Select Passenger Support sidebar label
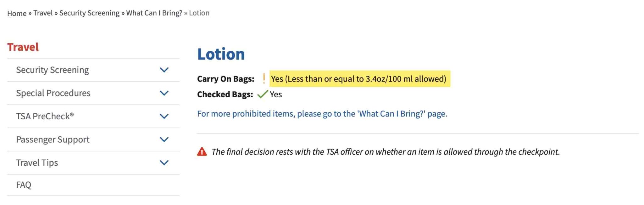 pos(53,140)
